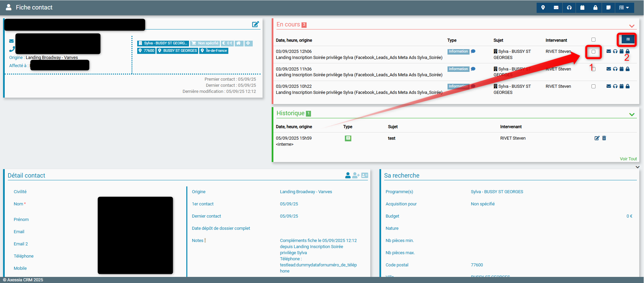
Task: Click envelope icon on 12h06 request row
Action: (x=609, y=52)
